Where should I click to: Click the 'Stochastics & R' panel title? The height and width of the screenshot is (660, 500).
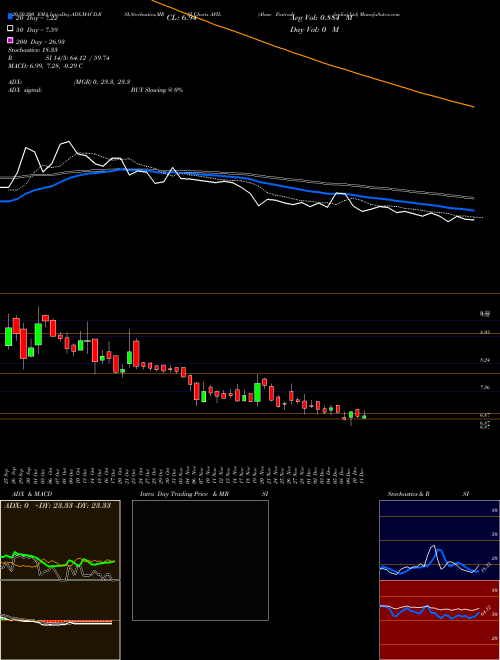coord(409,494)
